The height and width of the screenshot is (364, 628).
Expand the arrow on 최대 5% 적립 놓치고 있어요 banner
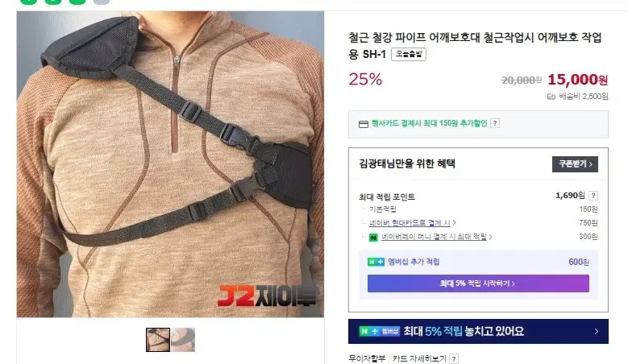coord(597,331)
